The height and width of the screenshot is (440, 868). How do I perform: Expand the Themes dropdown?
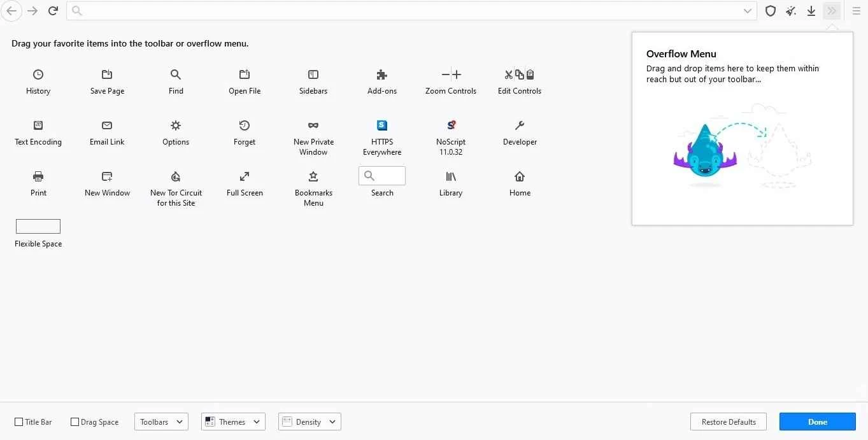[x=233, y=422]
